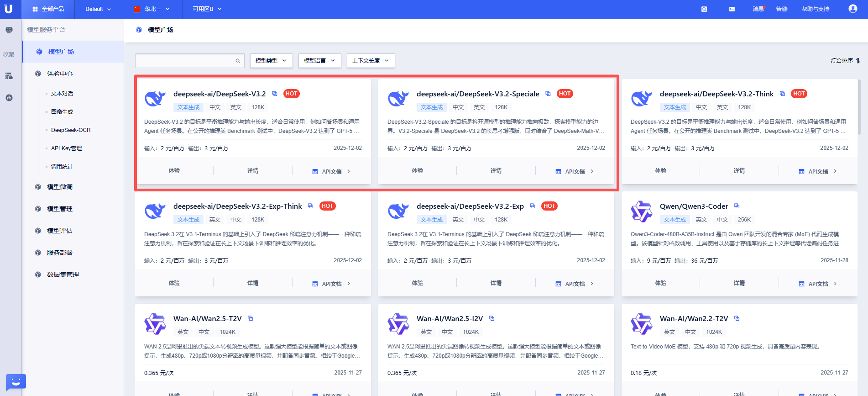
Task: Open API Key管理 sidebar item
Action: click(x=67, y=148)
